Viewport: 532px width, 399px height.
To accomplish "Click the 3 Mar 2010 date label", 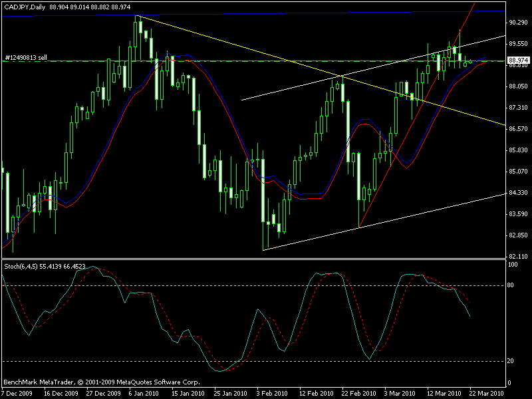I will click(x=400, y=394).
